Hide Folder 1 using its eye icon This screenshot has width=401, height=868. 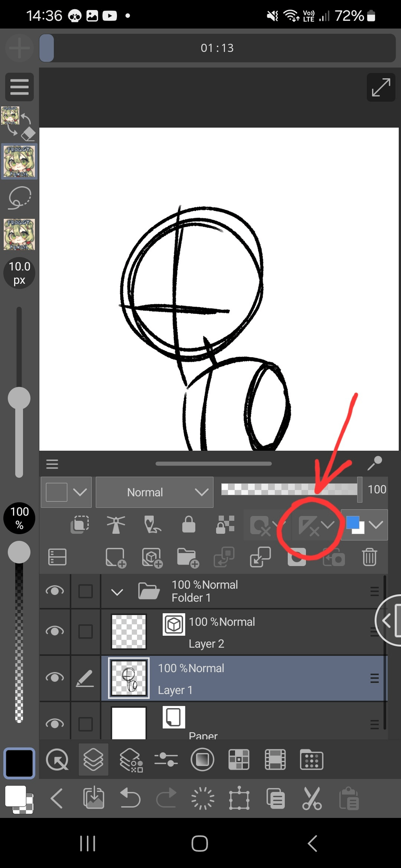(x=55, y=591)
